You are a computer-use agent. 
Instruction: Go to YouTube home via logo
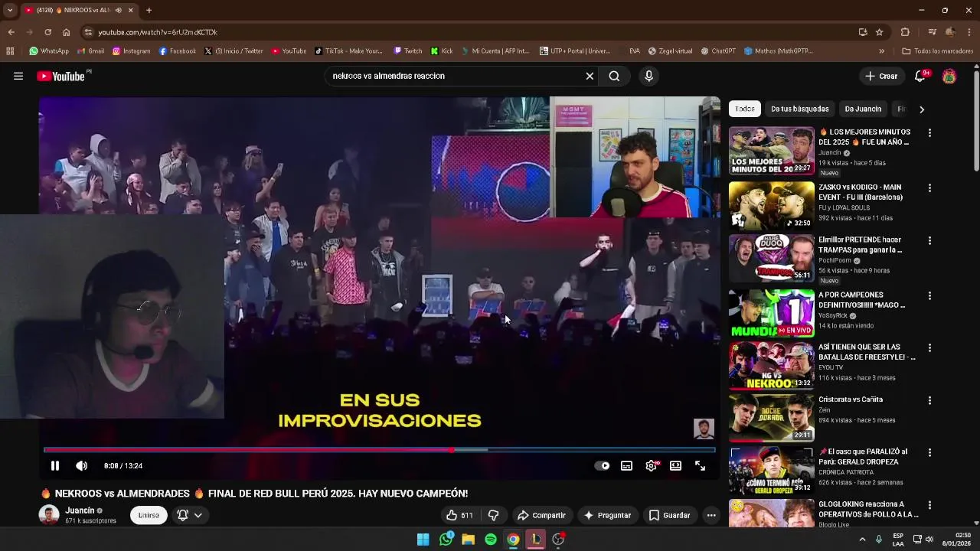point(61,76)
